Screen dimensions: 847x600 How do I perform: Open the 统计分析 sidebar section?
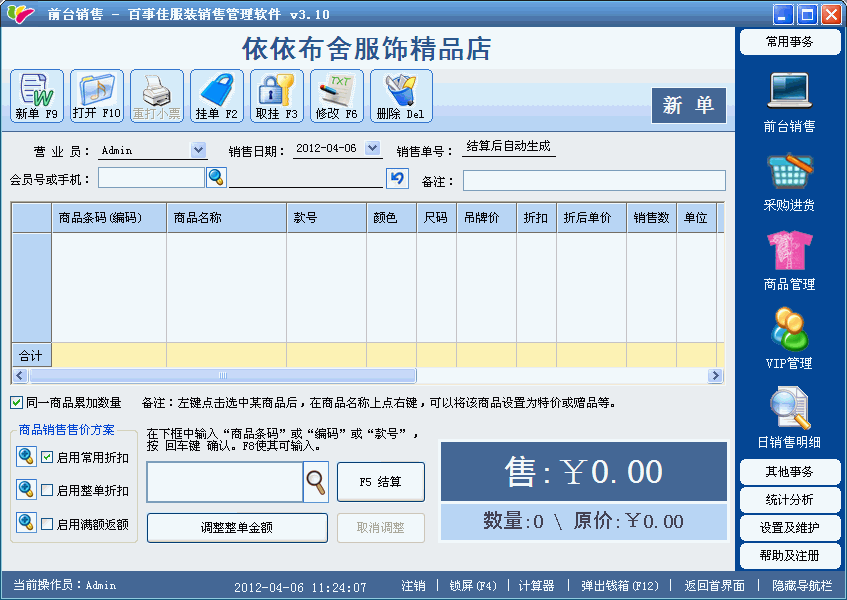[790, 500]
